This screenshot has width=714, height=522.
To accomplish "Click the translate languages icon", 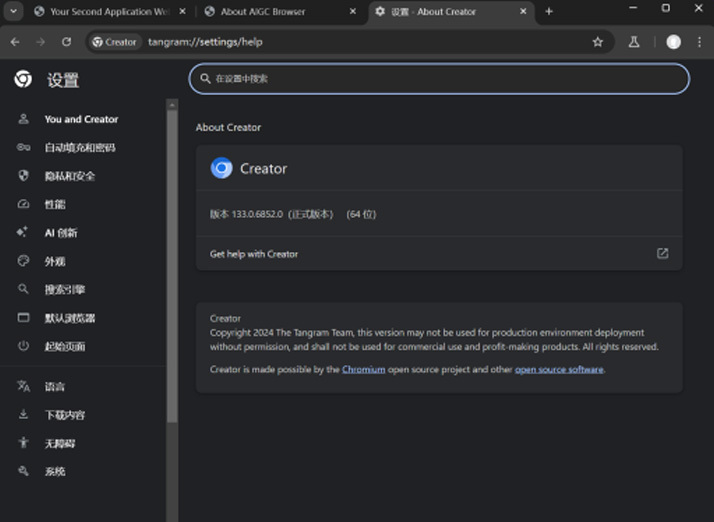I will pyautogui.click(x=23, y=386).
